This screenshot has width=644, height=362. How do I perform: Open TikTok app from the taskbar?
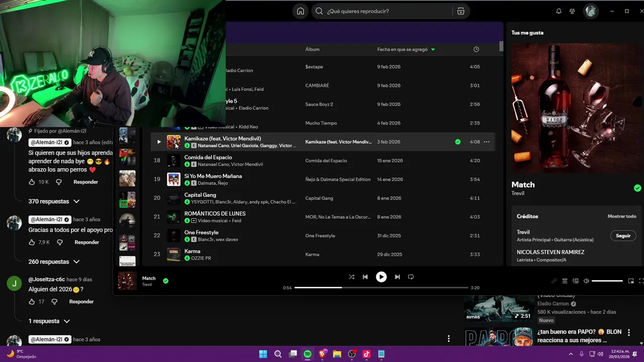tap(366, 354)
